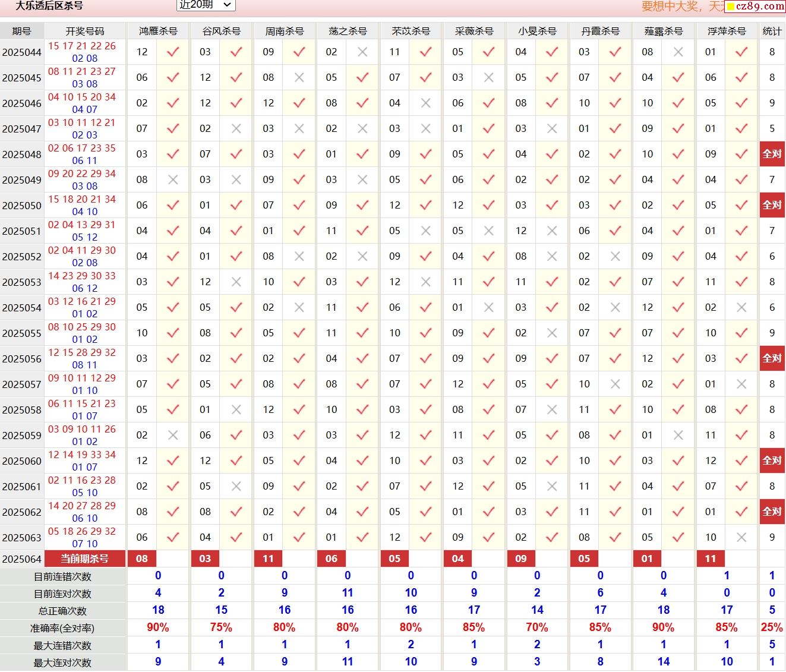
Task: Click the current 小旻杀号 number 09
Action: pos(521,559)
